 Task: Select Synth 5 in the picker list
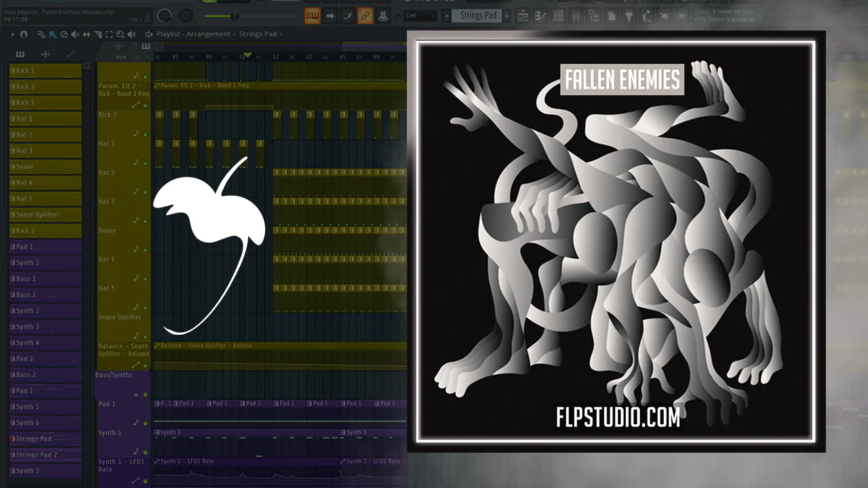[x=45, y=407]
